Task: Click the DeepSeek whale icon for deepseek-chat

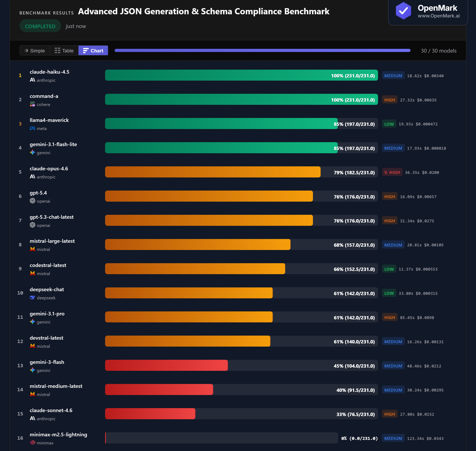Action: tap(32, 298)
